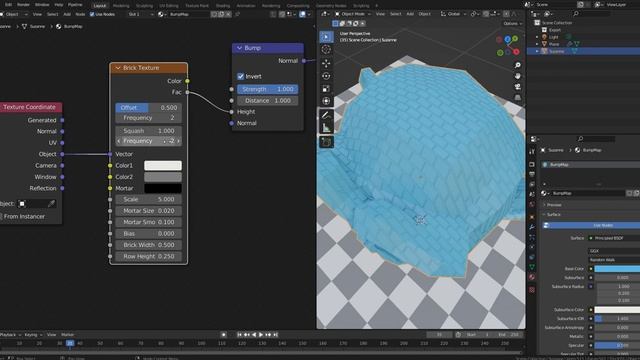This screenshot has width=640, height=360.
Task: Switch to the Sculpting workspace tab
Action: click(x=144, y=6)
